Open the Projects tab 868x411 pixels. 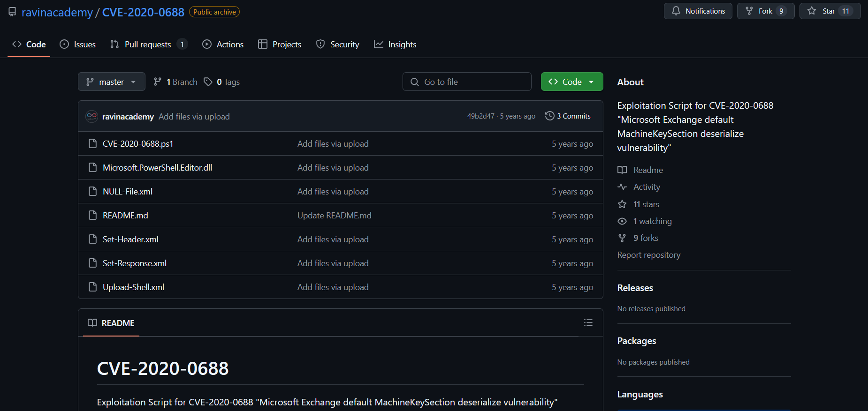tap(280, 45)
